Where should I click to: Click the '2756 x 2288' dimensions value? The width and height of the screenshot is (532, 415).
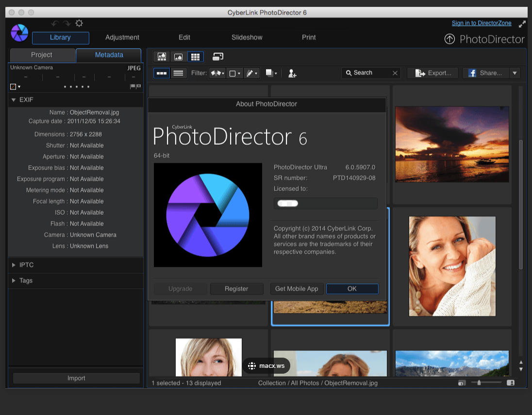(85, 135)
